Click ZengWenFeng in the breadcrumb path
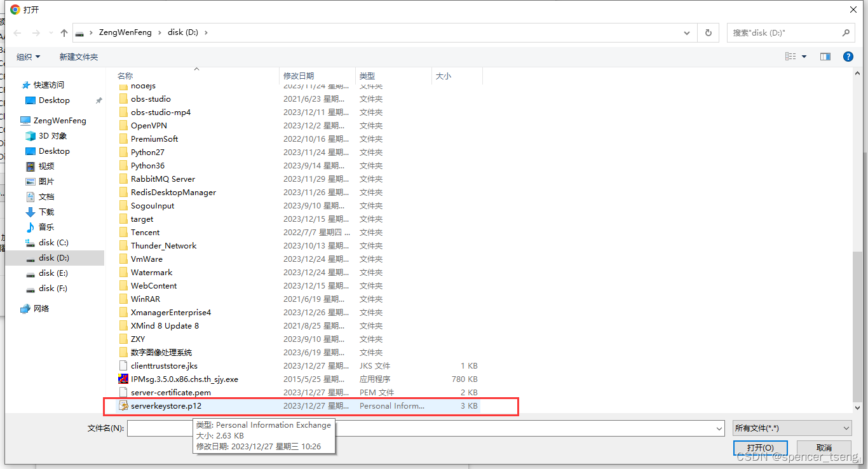Viewport: 868px width, 469px height. point(125,32)
